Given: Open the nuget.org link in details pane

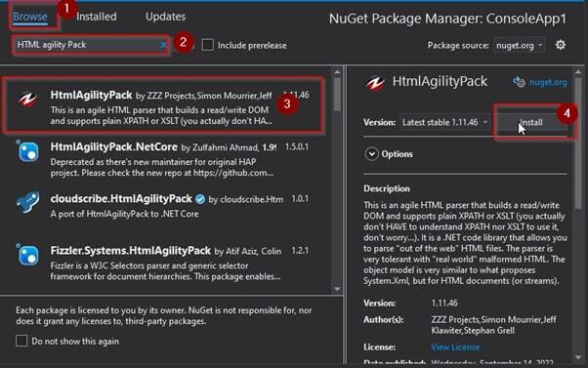Looking at the screenshot, I should click(x=548, y=82).
